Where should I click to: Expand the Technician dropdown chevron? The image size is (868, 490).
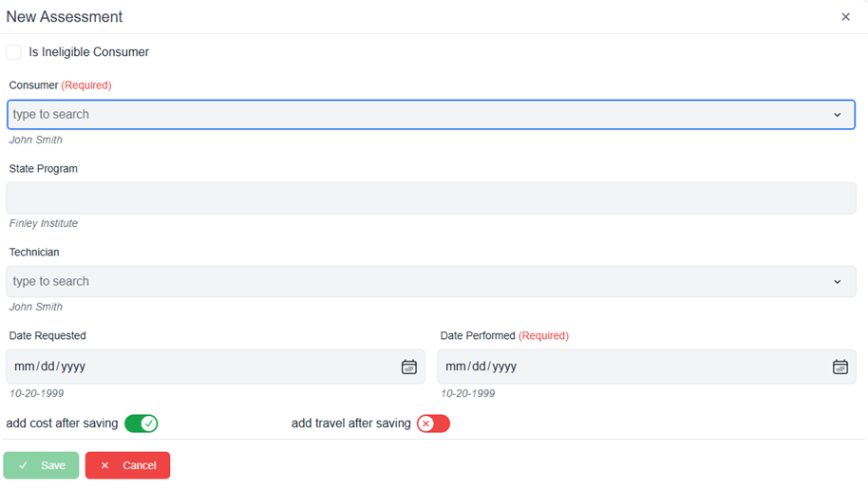click(837, 282)
